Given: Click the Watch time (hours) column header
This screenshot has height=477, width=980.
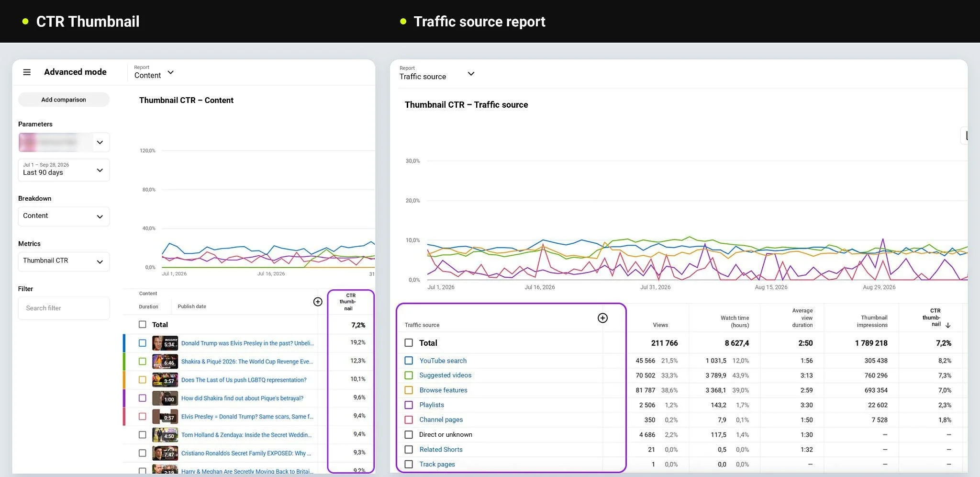Looking at the screenshot, I should (x=735, y=322).
